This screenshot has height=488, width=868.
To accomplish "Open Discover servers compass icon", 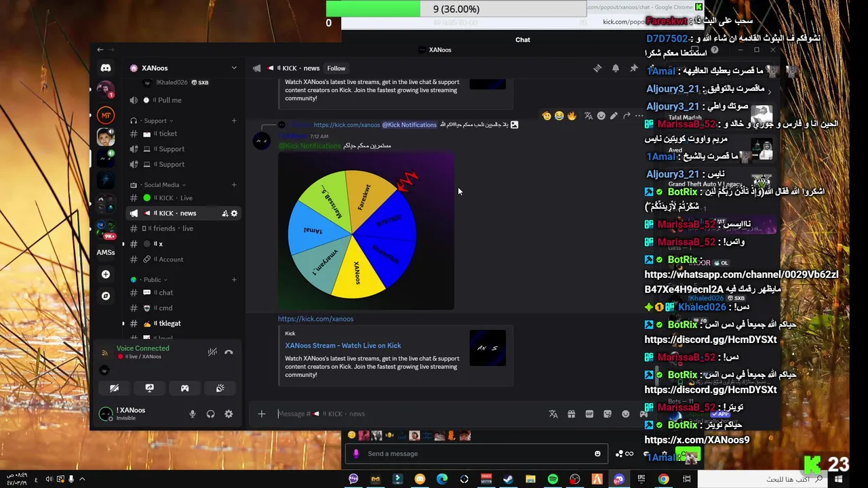I will coord(105,296).
